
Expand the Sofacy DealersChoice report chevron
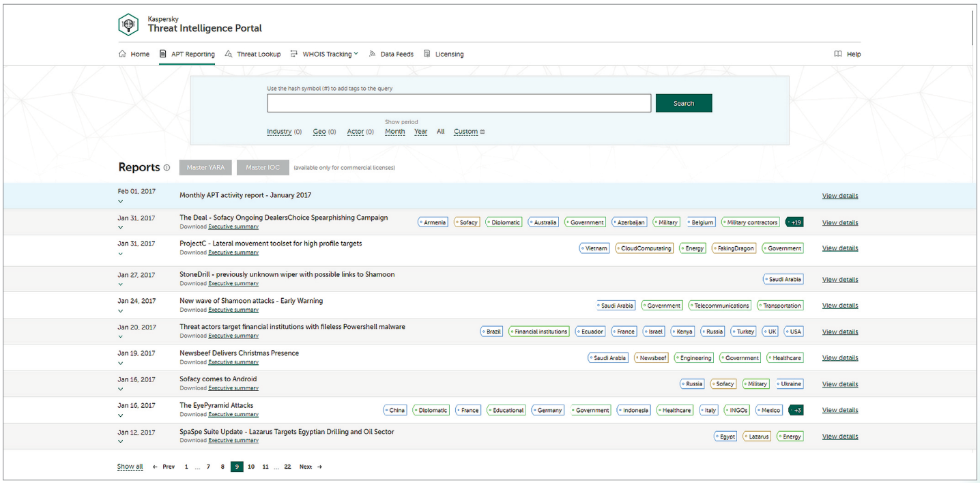(x=121, y=228)
